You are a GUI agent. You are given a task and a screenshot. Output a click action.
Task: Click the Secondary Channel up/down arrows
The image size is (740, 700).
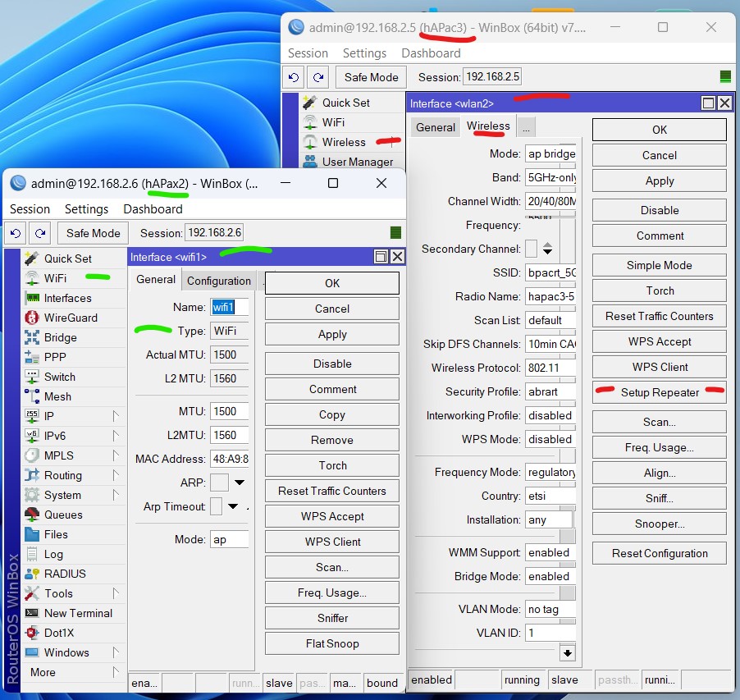[x=547, y=249]
